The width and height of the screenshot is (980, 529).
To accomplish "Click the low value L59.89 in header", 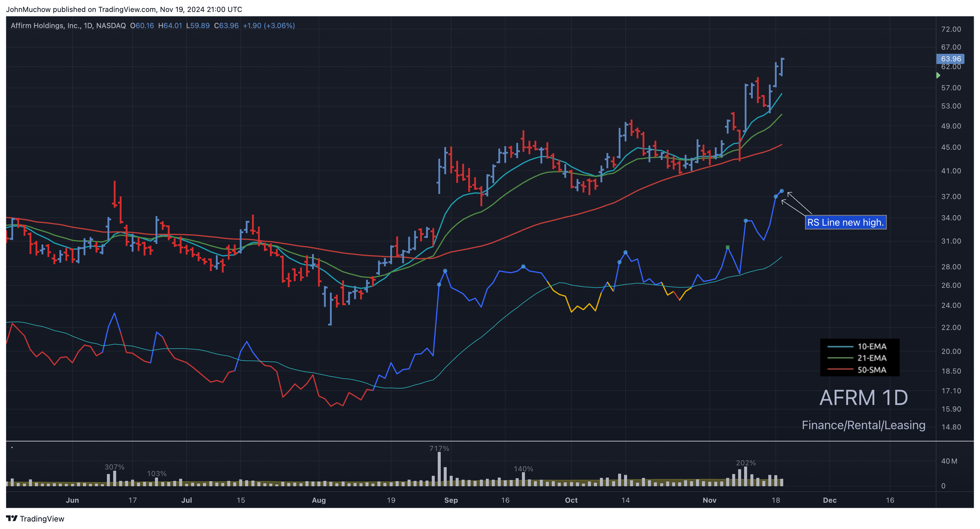I will click(198, 25).
